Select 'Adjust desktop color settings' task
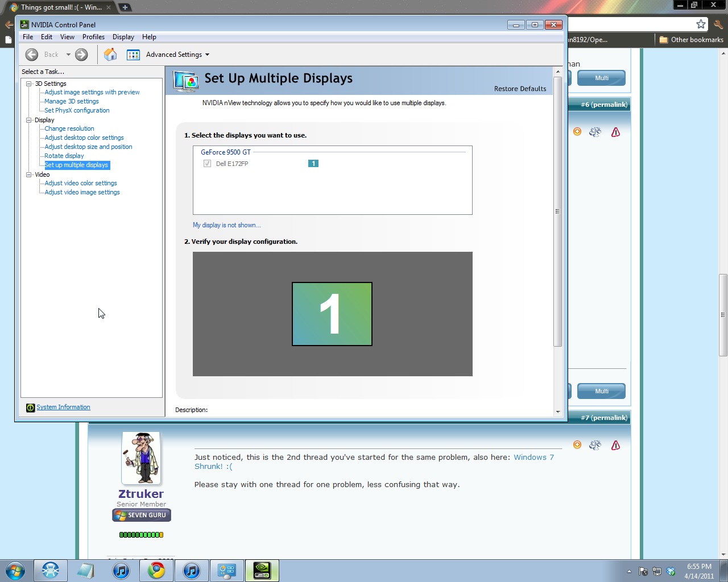This screenshot has width=728, height=582. 84,138
